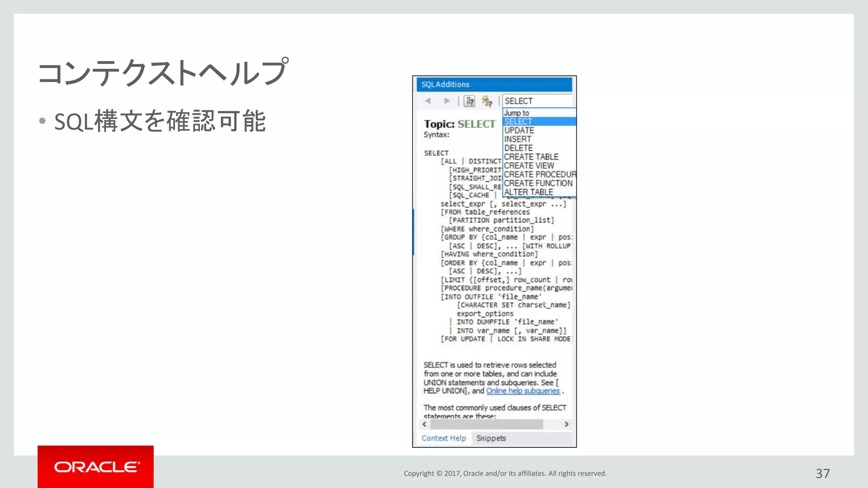Open the 'Online help subqueries' link
The image size is (868, 488).
(523, 391)
